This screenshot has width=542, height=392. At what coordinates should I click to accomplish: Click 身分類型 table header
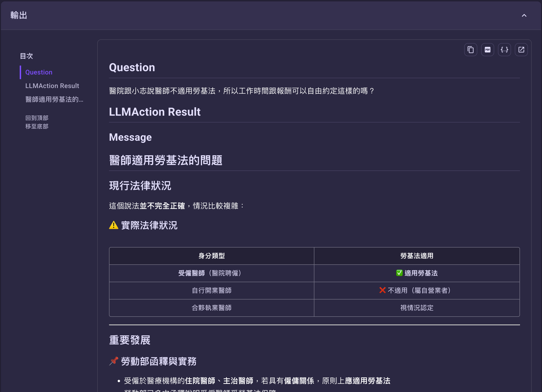pyautogui.click(x=211, y=256)
